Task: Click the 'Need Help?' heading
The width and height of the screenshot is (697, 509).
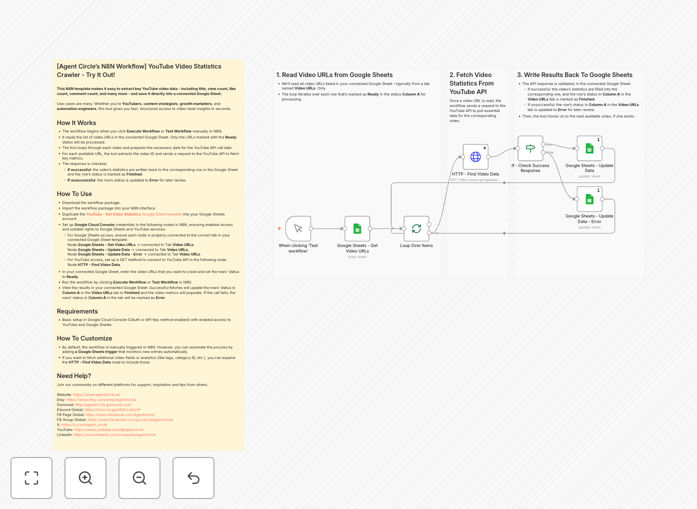Action: (74, 376)
